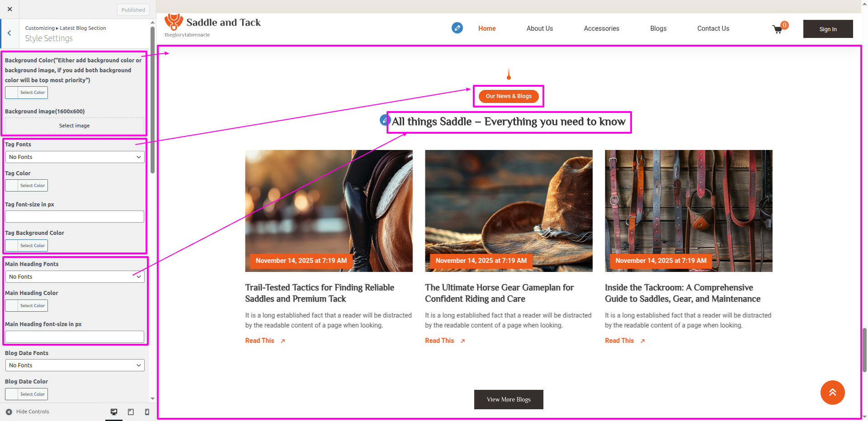
Task: Open the Blog Date Fonts dropdown
Action: tap(75, 365)
